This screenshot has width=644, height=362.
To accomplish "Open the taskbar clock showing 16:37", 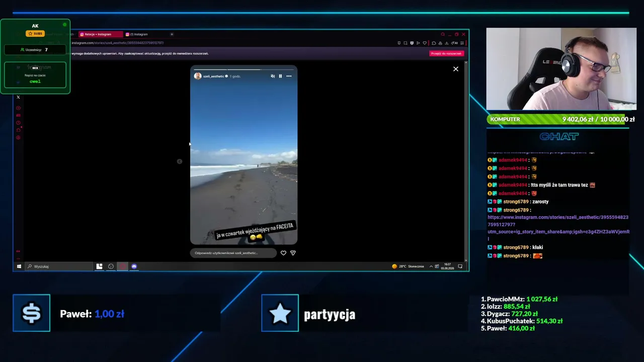I will (x=447, y=266).
